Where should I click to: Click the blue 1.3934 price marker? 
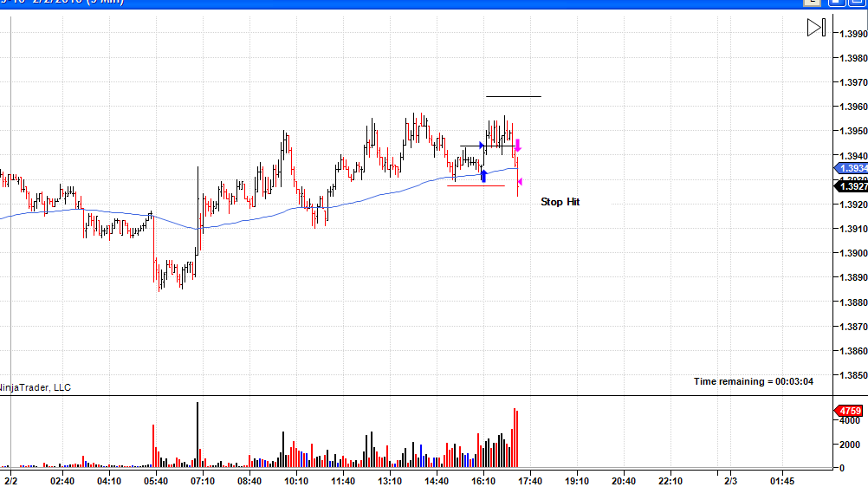(852, 168)
